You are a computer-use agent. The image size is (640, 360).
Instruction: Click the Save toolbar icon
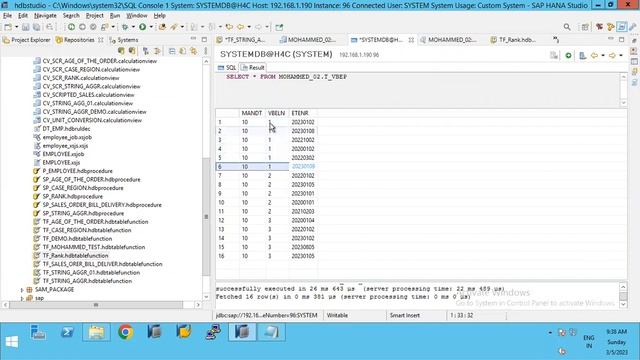[x=26, y=27]
